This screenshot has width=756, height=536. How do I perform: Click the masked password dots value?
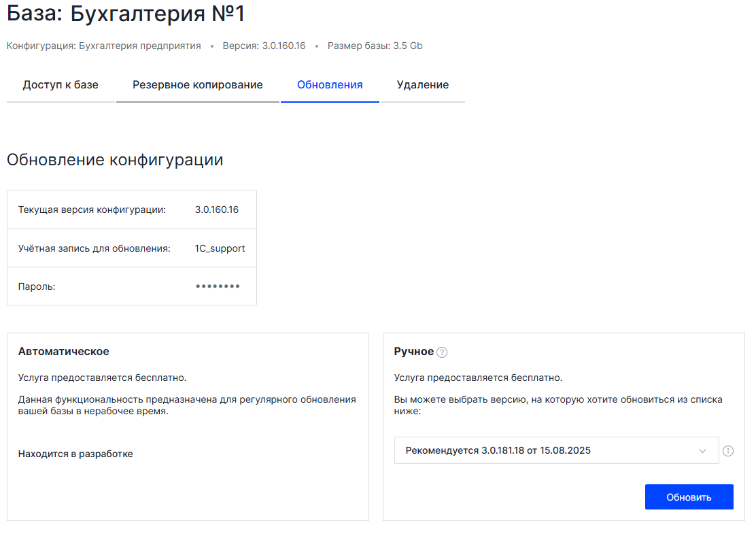(218, 286)
